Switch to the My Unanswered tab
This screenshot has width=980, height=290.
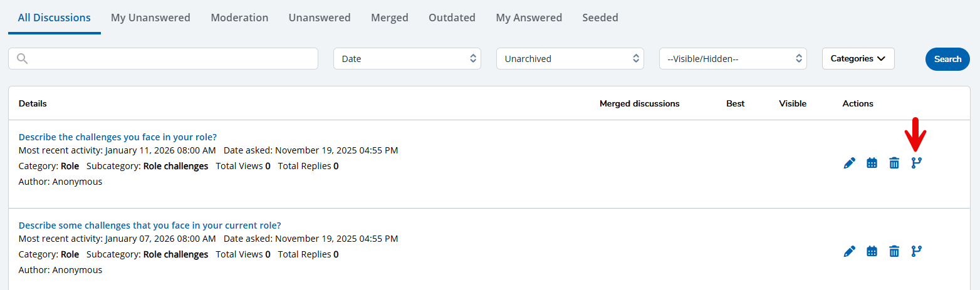pyautogui.click(x=150, y=18)
